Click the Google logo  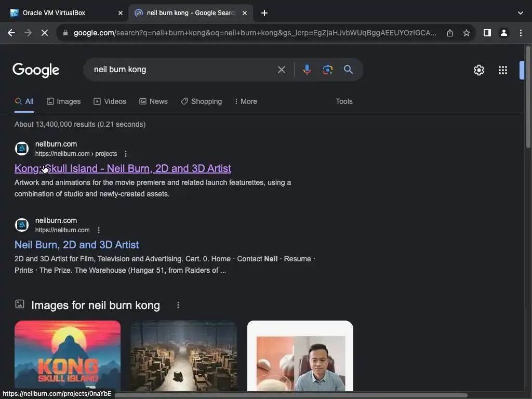(36, 70)
